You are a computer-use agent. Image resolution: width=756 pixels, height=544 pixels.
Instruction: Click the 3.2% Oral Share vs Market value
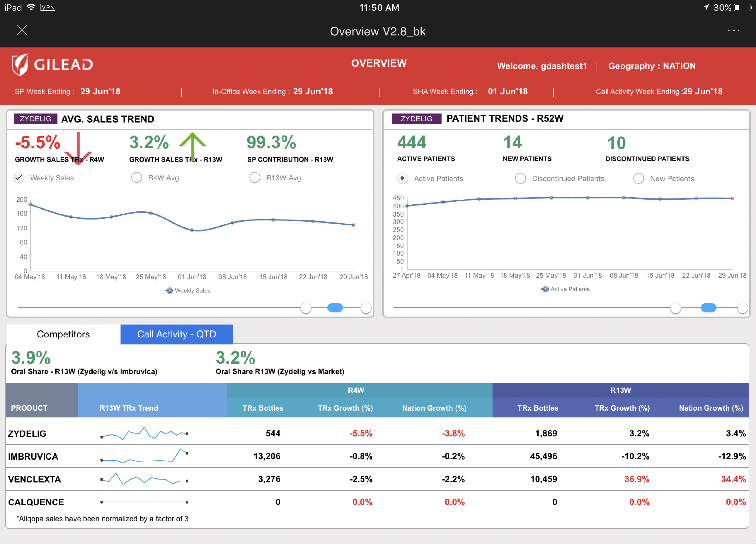pos(235,358)
